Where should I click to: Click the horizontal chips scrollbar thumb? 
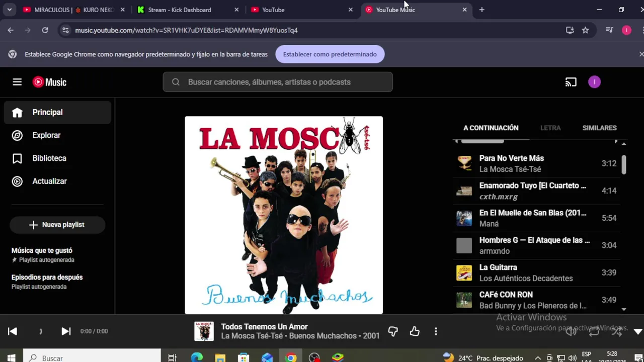(x=482, y=142)
